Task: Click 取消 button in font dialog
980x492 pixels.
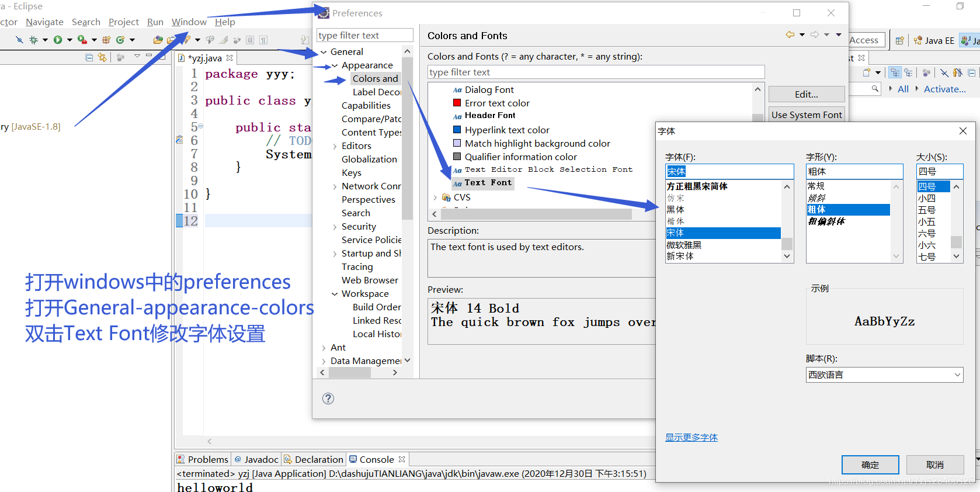Action: click(x=935, y=465)
